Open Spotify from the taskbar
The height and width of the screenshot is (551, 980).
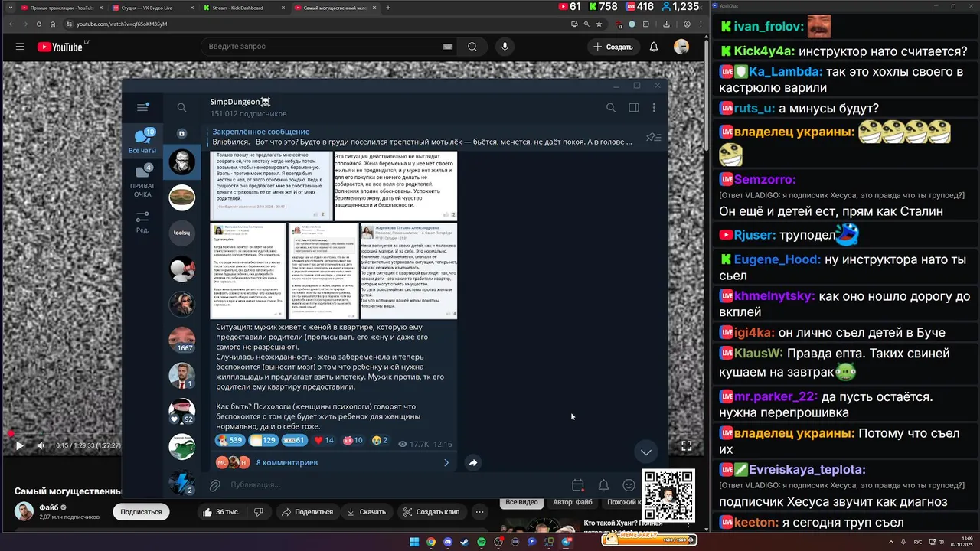coord(482,542)
